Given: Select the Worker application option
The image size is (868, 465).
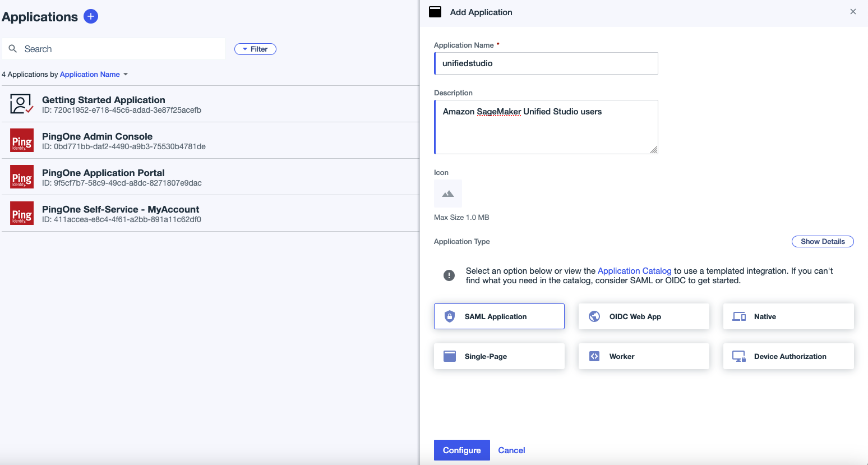Looking at the screenshot, I should [643, 356].
